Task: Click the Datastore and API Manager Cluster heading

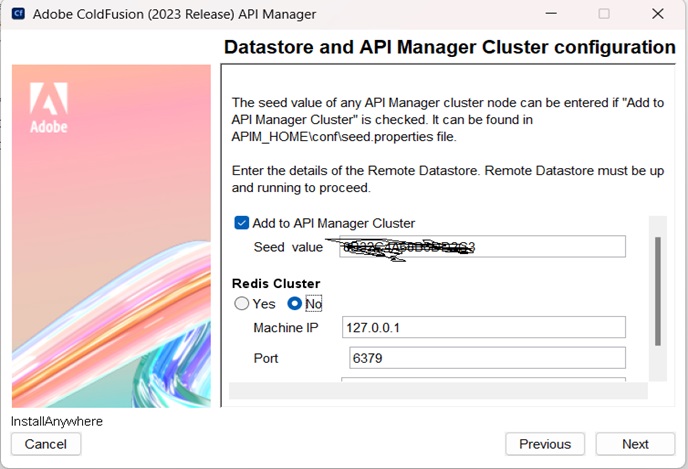Action: (449, 47)
